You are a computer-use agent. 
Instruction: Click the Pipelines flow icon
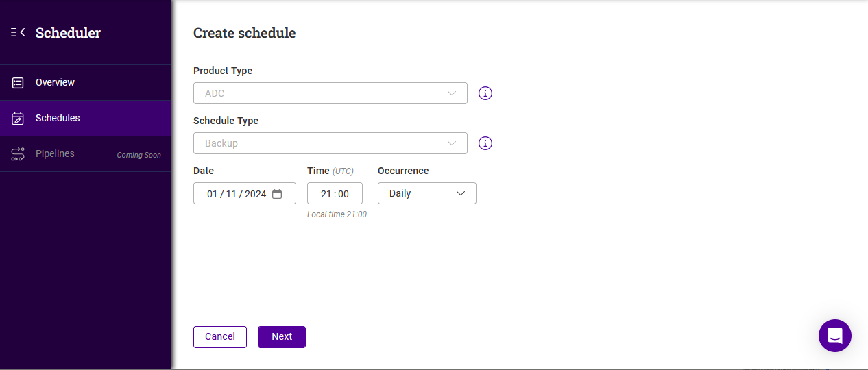[x=19, y=154]
